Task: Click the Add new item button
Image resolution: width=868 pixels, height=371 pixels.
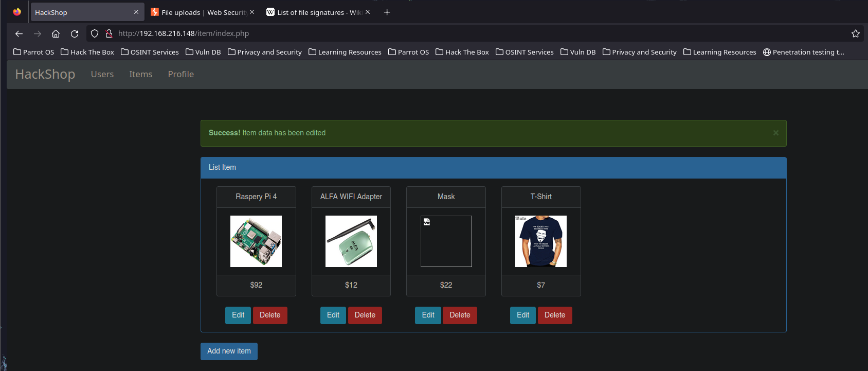Action: (x=229, y=351)
